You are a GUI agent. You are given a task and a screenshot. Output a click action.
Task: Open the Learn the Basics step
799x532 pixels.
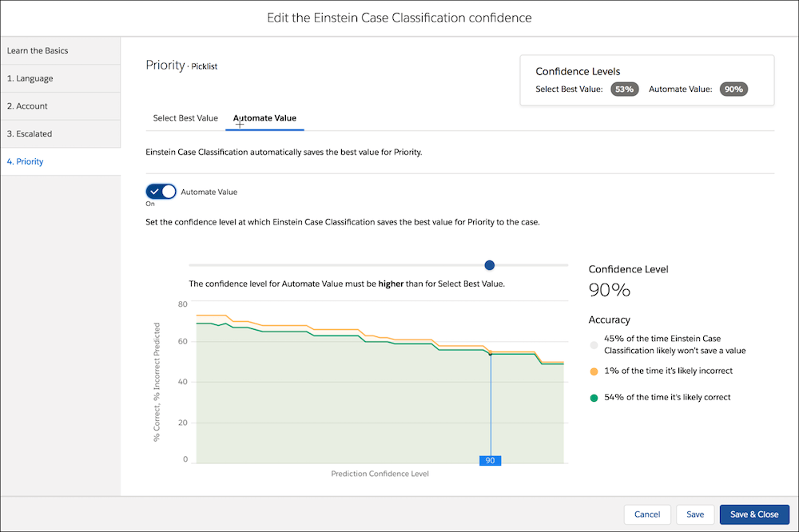point(61,50)
